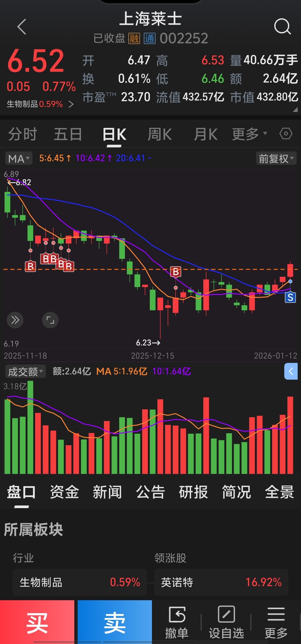This screenshot has height=644, width=301.
Task: Open the 全景 overview tab
Action: [x=279, y=492]
